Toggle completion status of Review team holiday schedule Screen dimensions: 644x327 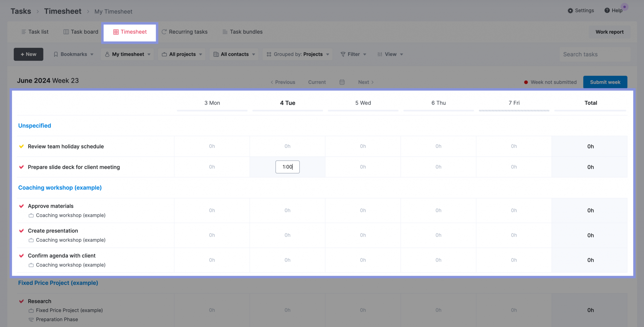click(21, 146)
